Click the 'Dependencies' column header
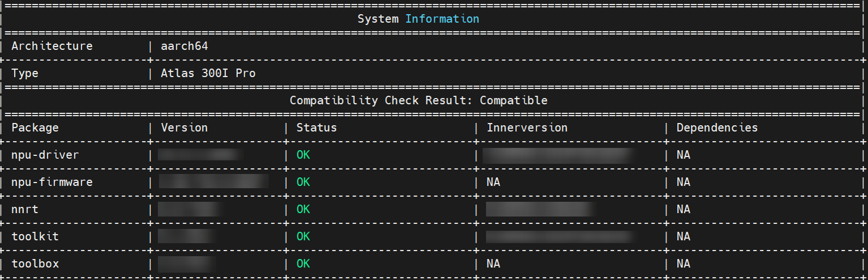868x280 pixels. tap(717, 128)
